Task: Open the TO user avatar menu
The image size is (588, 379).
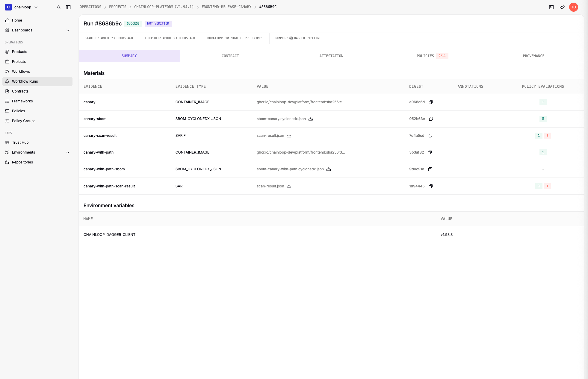Action: click(574, 7)
